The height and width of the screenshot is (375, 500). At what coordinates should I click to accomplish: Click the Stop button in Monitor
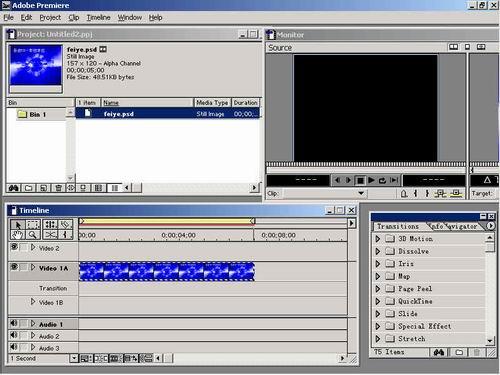pos(360,180)
